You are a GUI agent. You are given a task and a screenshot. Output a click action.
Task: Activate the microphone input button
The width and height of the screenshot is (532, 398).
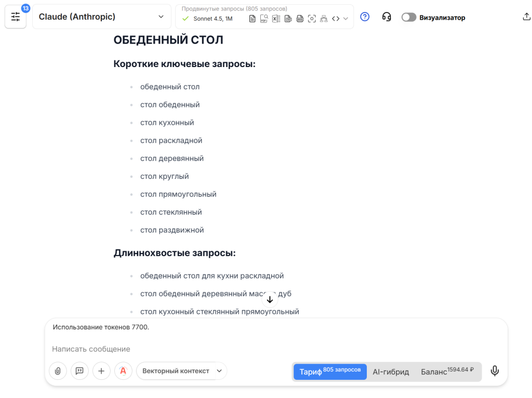[495, 371]
